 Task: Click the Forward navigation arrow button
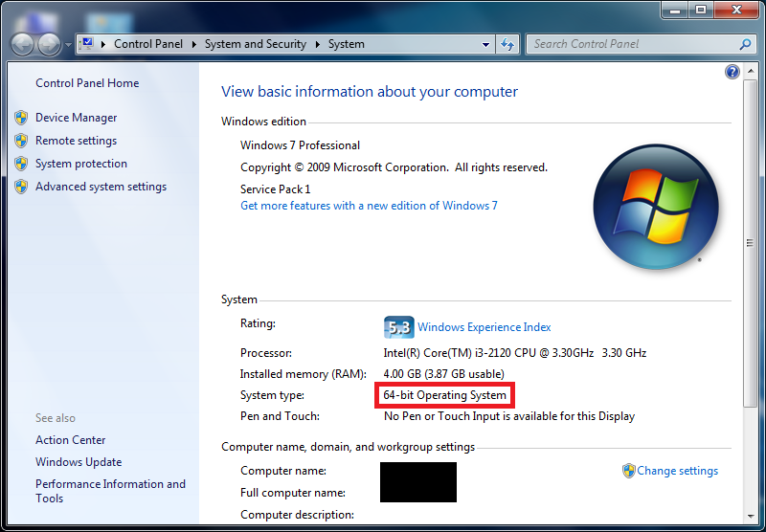[50, 44]
